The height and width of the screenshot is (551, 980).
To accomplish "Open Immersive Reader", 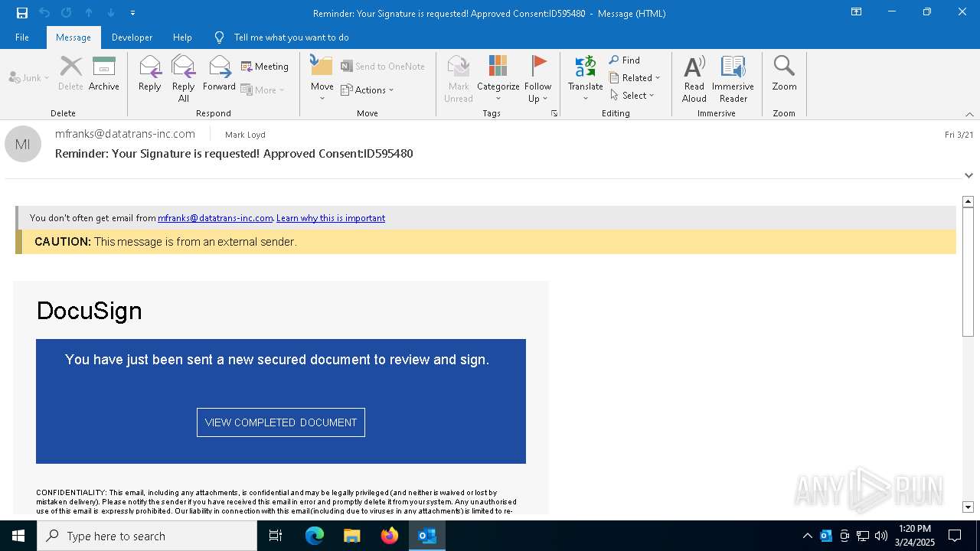I will pos(733,79).
